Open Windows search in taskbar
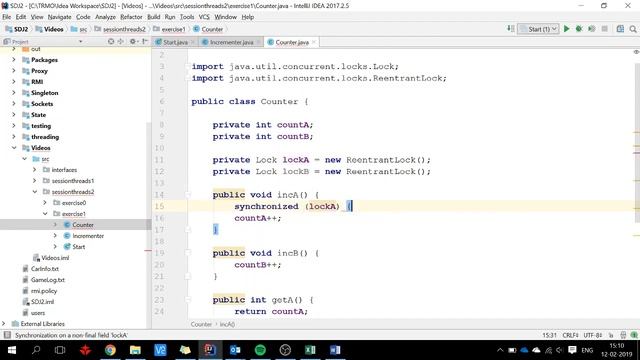 point(36,350)
